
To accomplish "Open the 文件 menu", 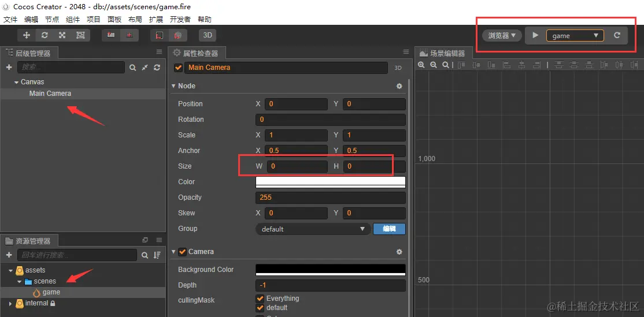I will [10, 19].
